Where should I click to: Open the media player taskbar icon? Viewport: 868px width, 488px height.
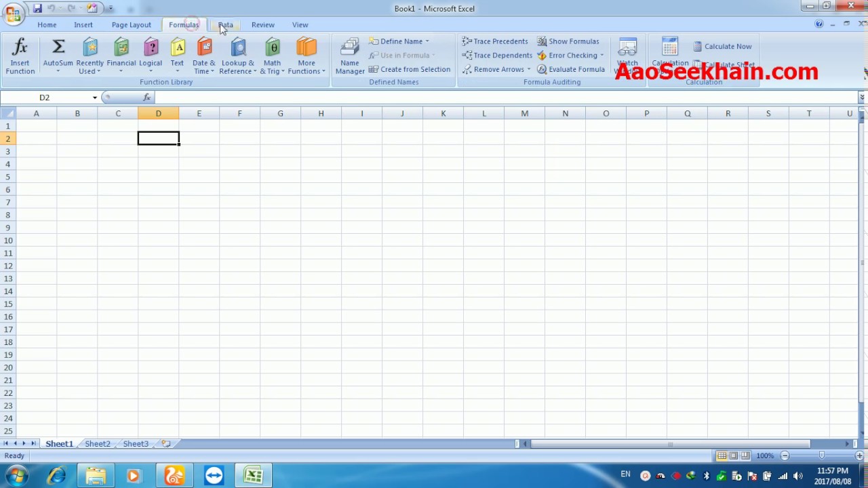tap(134, 476)
